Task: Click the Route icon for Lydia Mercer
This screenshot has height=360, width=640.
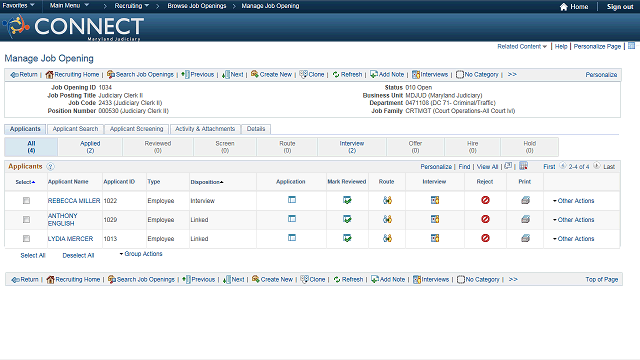Action: [387, 238]
